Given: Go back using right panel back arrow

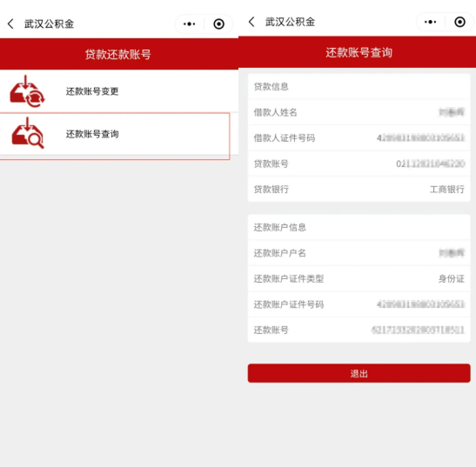Looking at the screenshot, I should (x=251, y=22).
